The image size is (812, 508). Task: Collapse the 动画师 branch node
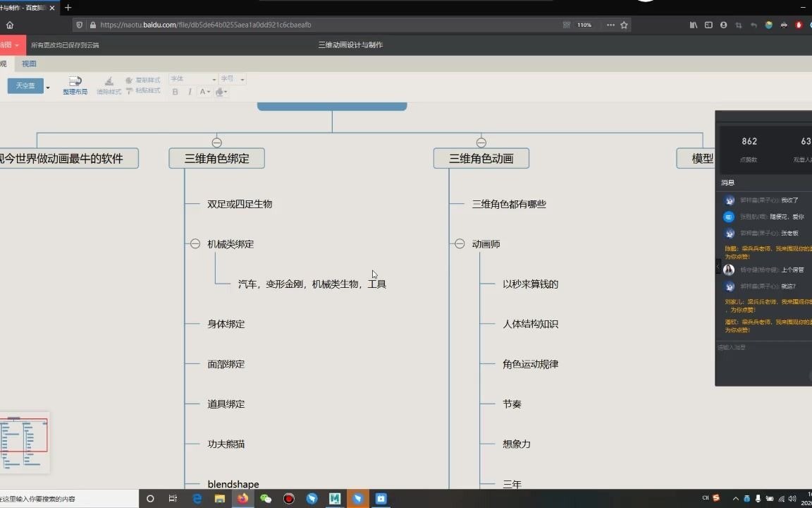(x=459, y=243)
